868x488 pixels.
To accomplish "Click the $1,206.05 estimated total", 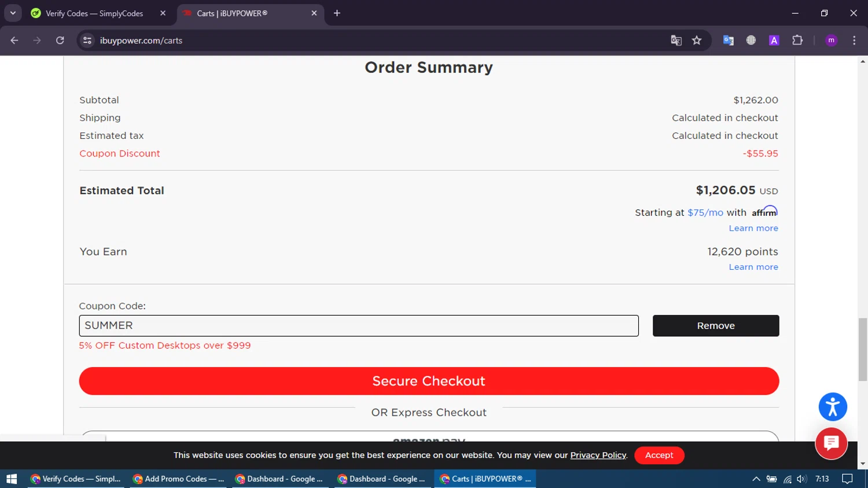I will pos(726,190).
